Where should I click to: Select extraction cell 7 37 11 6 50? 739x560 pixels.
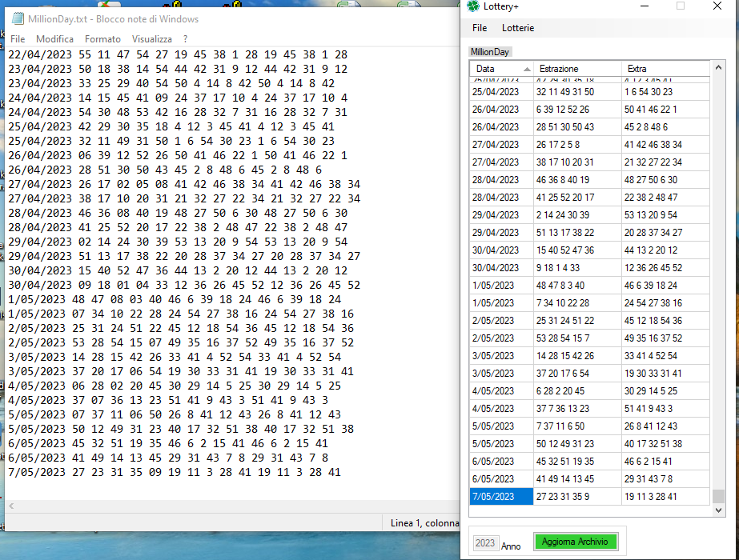pyautogui.click(x=577, y=426)
